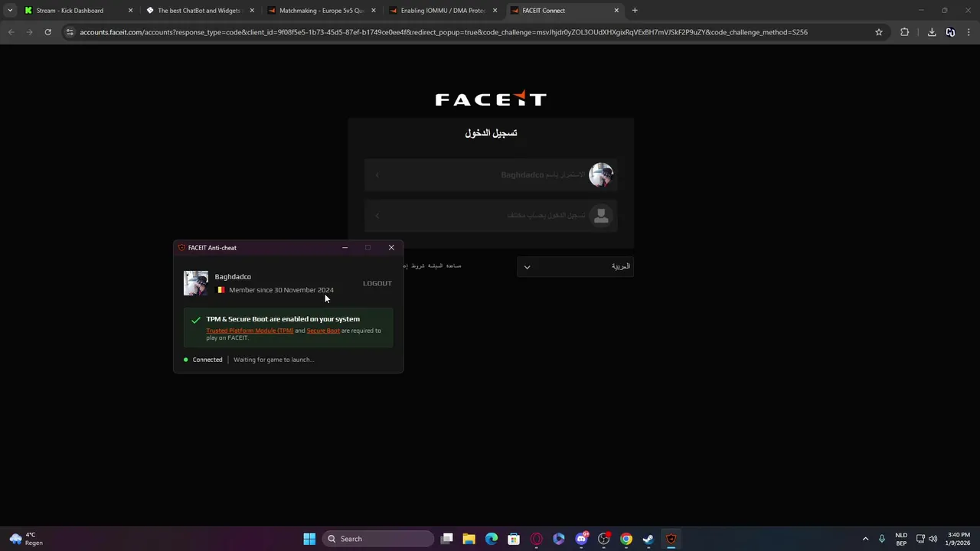This screenshot has width=980, height=551.
Task: Open Opera GX from the taskbar
Action: click(537, 539)
